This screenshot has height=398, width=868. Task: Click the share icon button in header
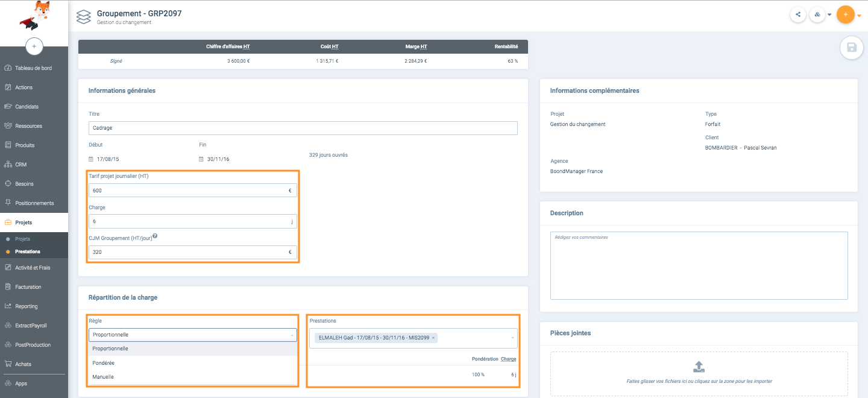[798, 14]
